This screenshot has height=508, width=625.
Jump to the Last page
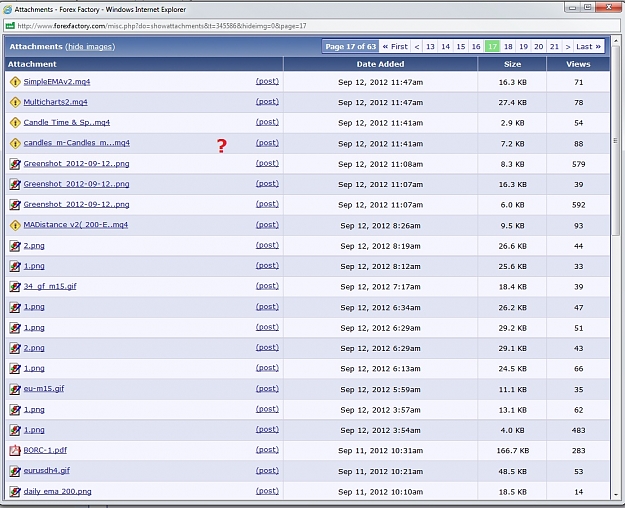tap(588, 47)
